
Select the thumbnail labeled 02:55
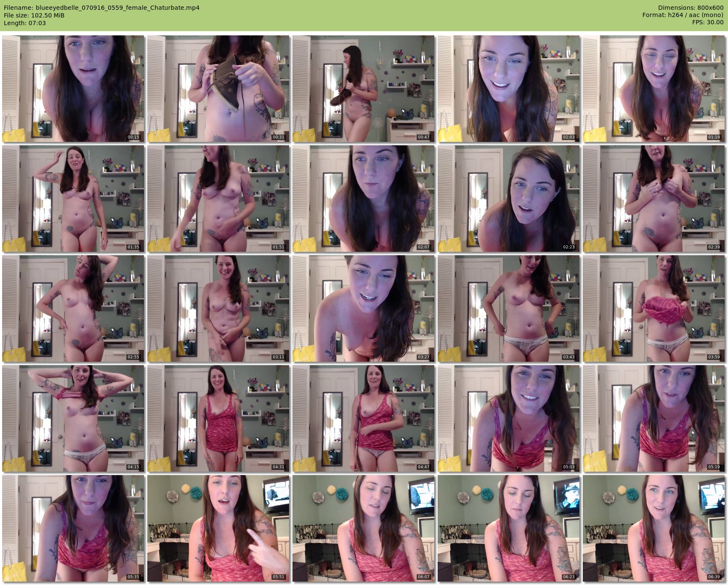point(73,308)
